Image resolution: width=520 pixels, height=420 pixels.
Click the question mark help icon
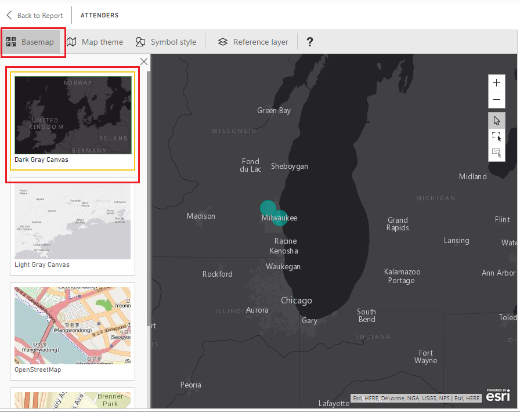pos(309,42)
